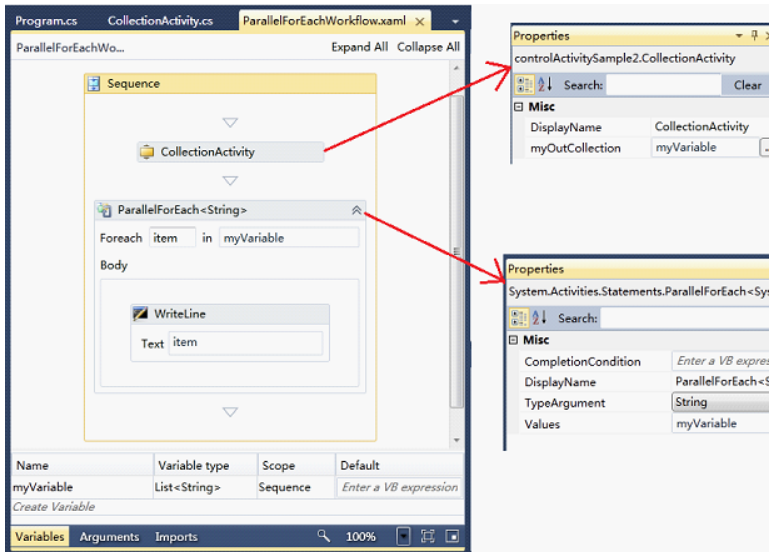
Task: Click the ParallelForEachWo... breadcrumb
Action: (x=70, y=48)
